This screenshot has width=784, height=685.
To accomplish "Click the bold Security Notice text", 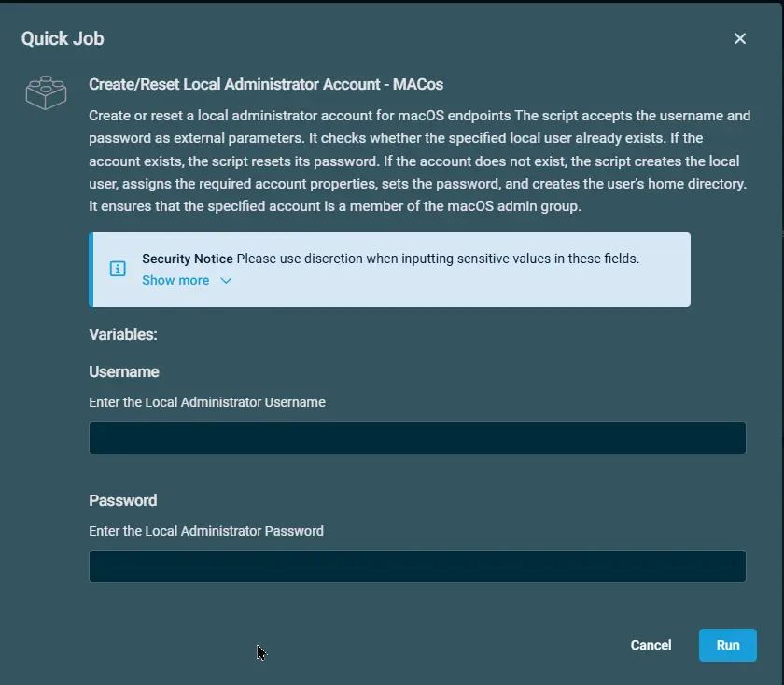I will click(x=188, y=259).
